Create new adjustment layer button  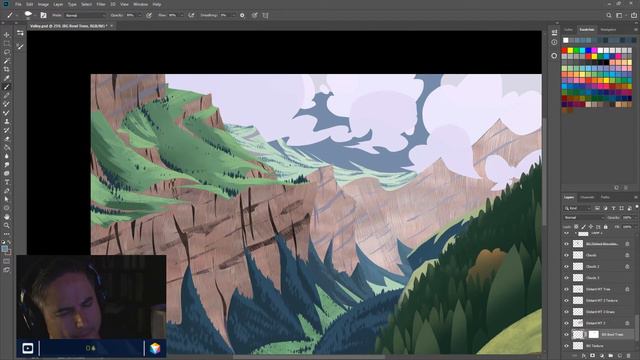click(602, 356)
